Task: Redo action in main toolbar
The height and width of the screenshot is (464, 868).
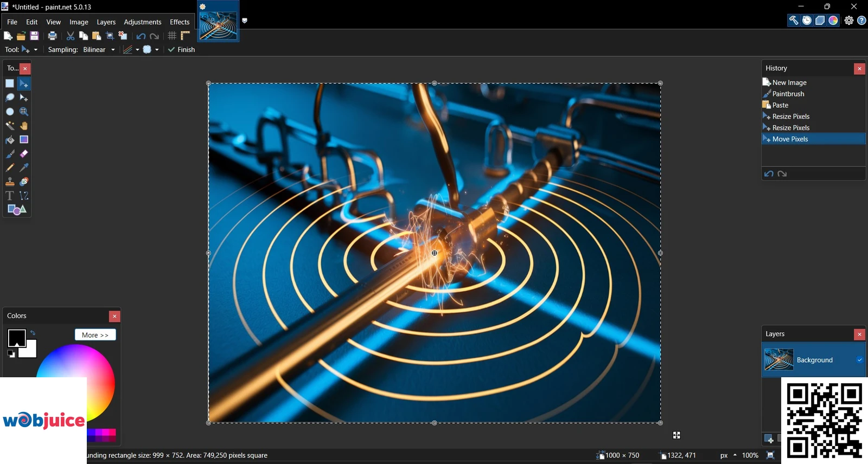Action: 155,36
